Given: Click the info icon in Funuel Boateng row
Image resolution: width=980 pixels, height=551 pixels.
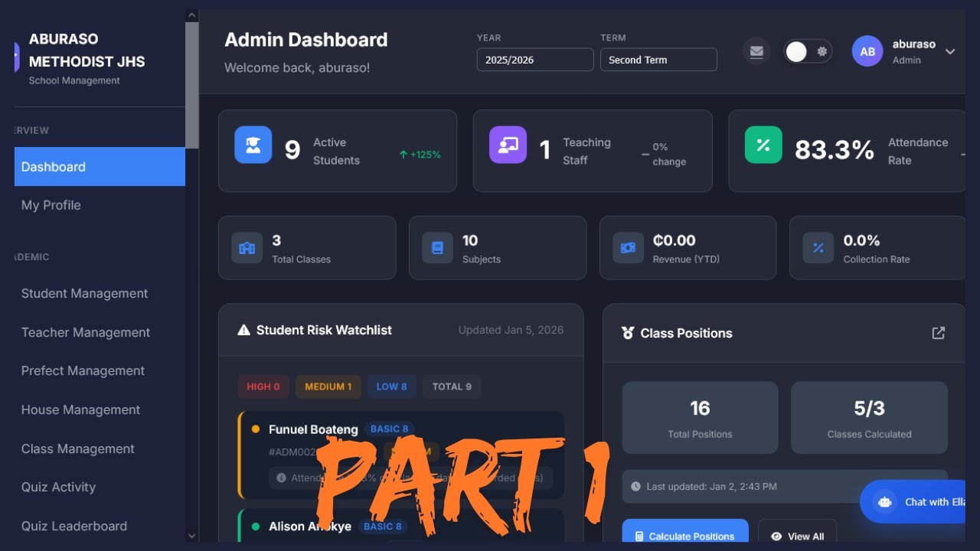Looking at the screenshot, I should tap(281, 478).
